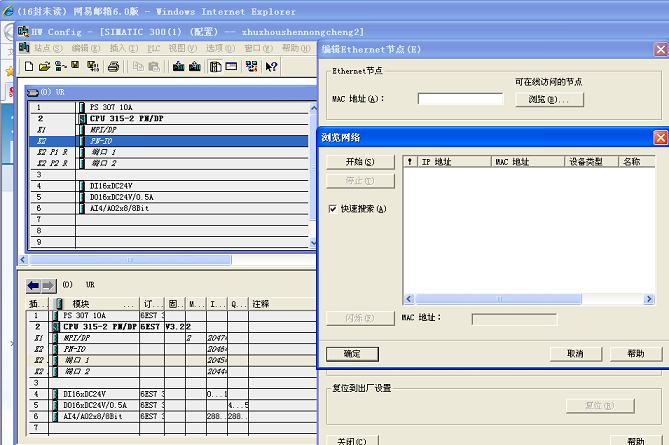Click the 浏览 button beside the MAC address
Screen dimensions: 669x445
pos(549,99)
